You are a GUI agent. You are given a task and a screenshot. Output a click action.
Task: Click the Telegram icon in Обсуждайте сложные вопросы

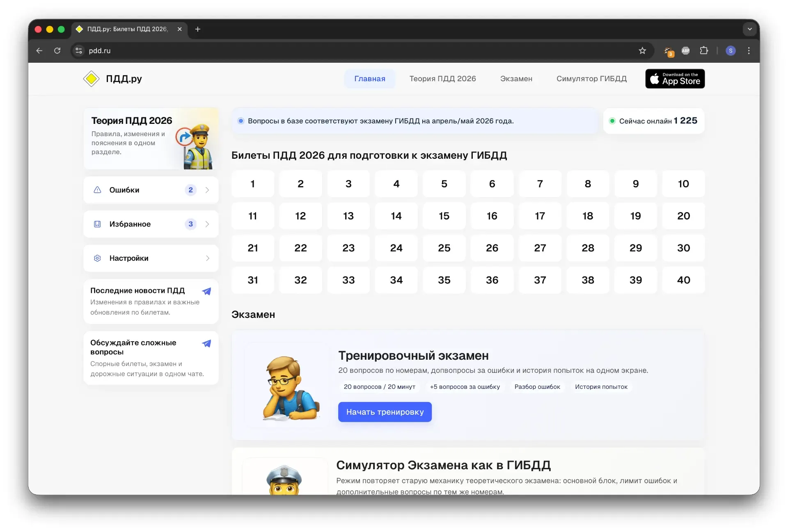tap(206, 343)
